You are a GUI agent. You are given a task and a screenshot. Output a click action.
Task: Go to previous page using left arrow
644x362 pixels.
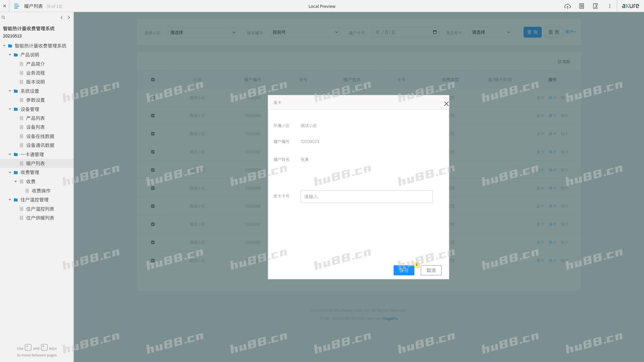tap(61, 18)
